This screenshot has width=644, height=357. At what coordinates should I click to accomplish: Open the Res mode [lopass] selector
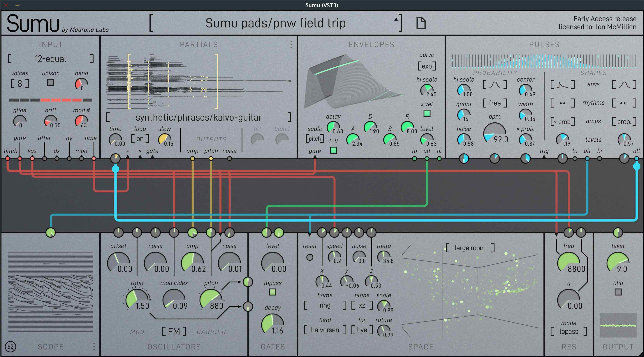point(569,331)
